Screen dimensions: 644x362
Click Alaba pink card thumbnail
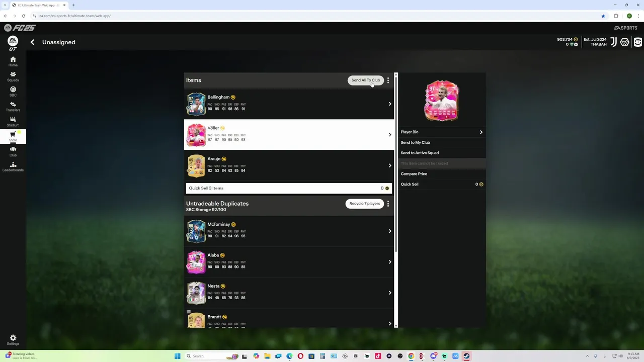tap(196, 262)
